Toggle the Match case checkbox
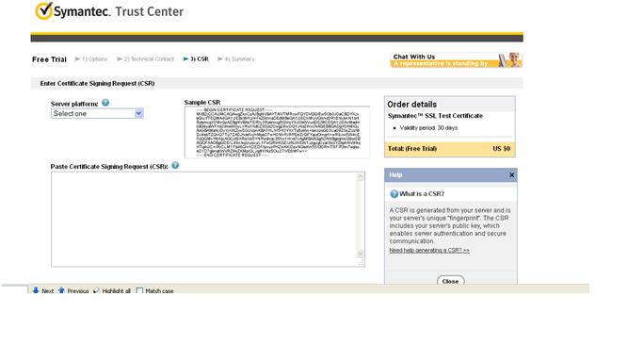Image resolution: width=644 pixels, height=362 pixels. pyautogui.click(x=139, y=291)
